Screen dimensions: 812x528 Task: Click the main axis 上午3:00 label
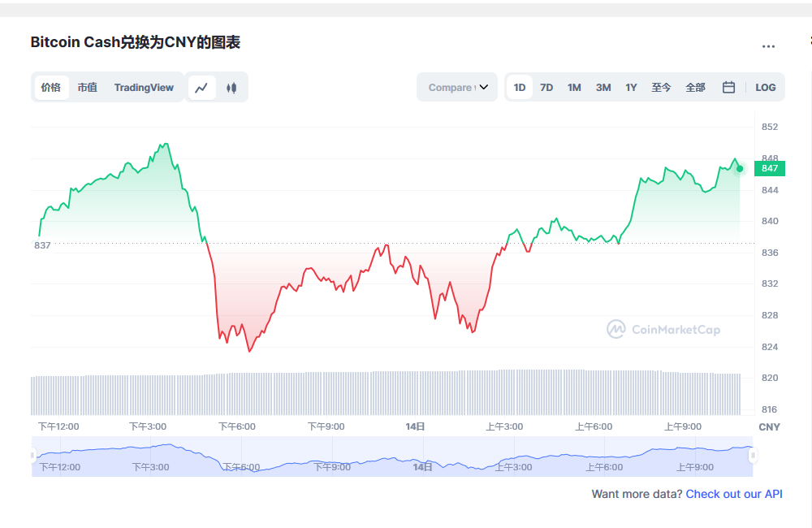pos(504,426)
